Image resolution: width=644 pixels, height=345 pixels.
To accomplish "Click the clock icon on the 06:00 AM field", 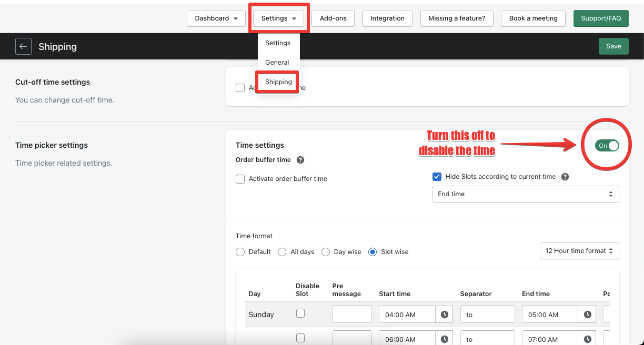I will (x=444, y=338).
